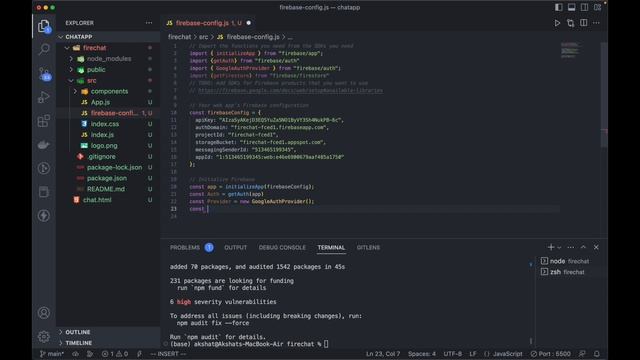Open the Search view in activity bar

[44, 50]
